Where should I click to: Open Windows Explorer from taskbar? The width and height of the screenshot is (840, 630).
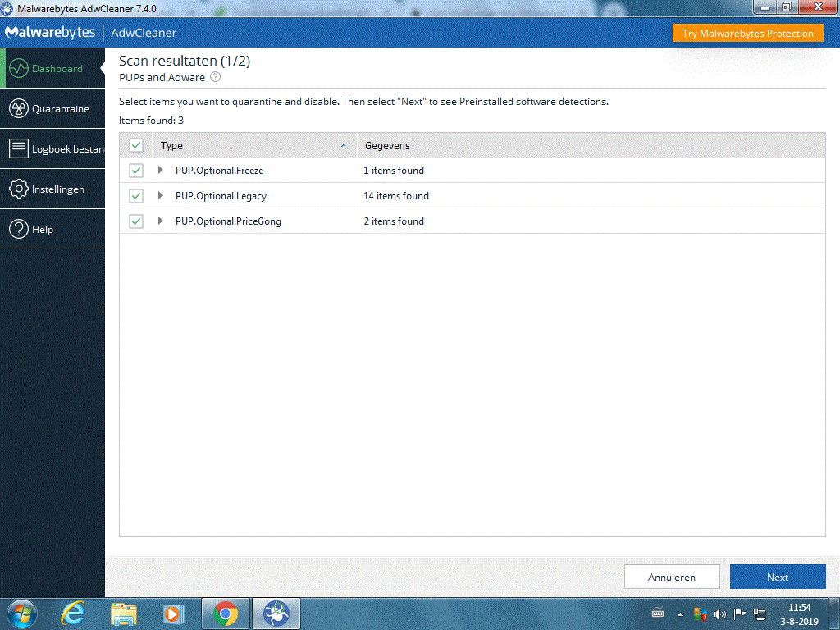[x=123, y=614]
